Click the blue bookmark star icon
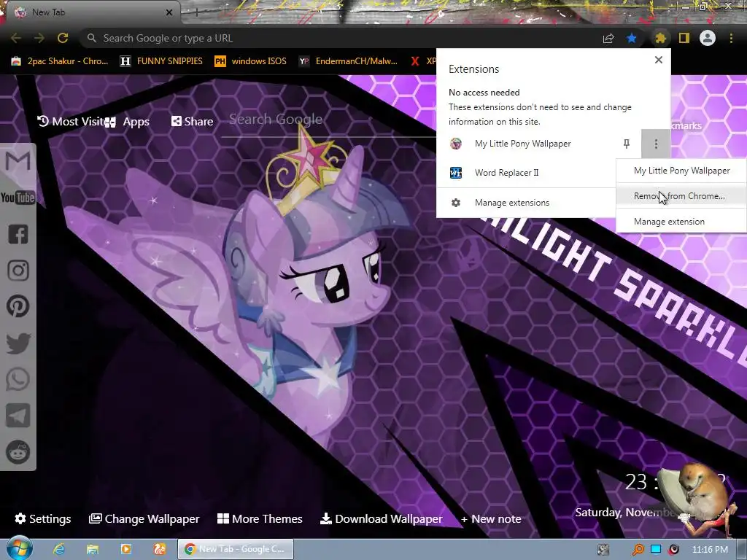 click(x=632, y=38)
